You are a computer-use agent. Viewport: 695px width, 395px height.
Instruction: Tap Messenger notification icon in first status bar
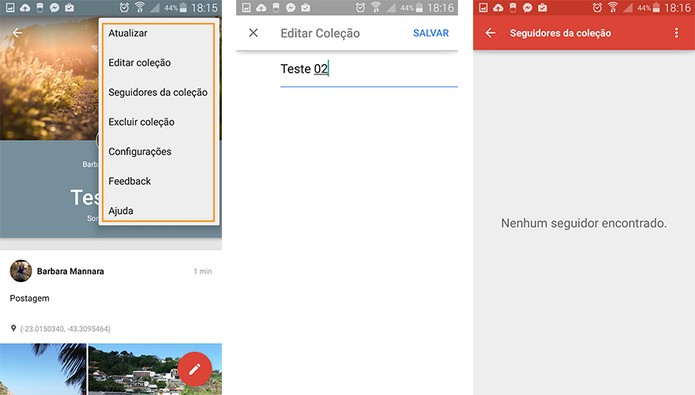pyautogui.click(x=55, y=8)
